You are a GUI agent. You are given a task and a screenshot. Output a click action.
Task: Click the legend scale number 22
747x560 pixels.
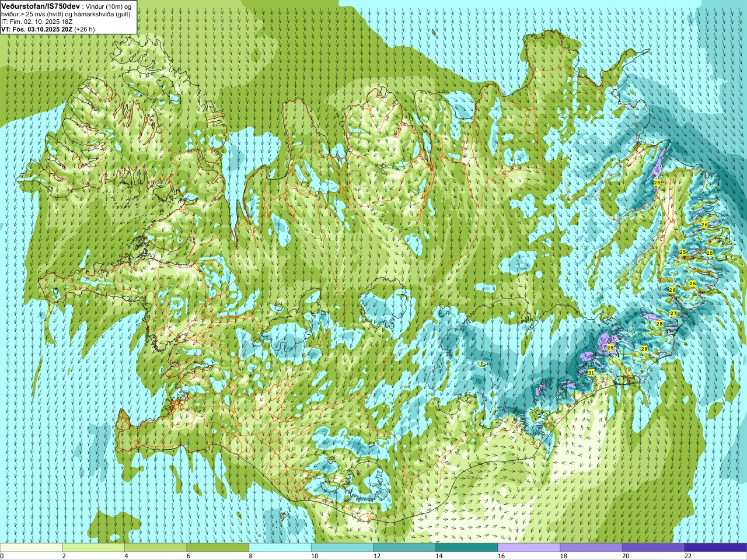[688, 556]
